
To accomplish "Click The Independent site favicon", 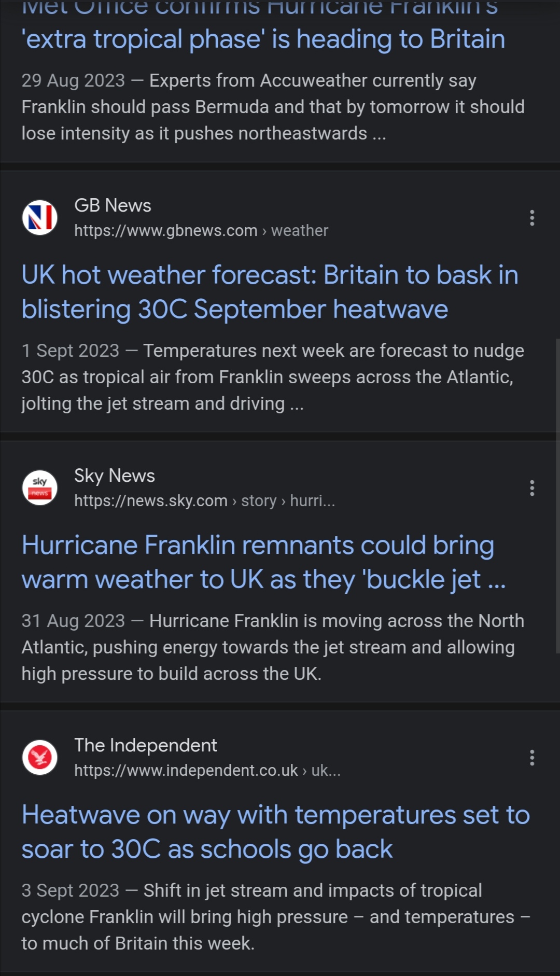I will [x=40, y=758].
